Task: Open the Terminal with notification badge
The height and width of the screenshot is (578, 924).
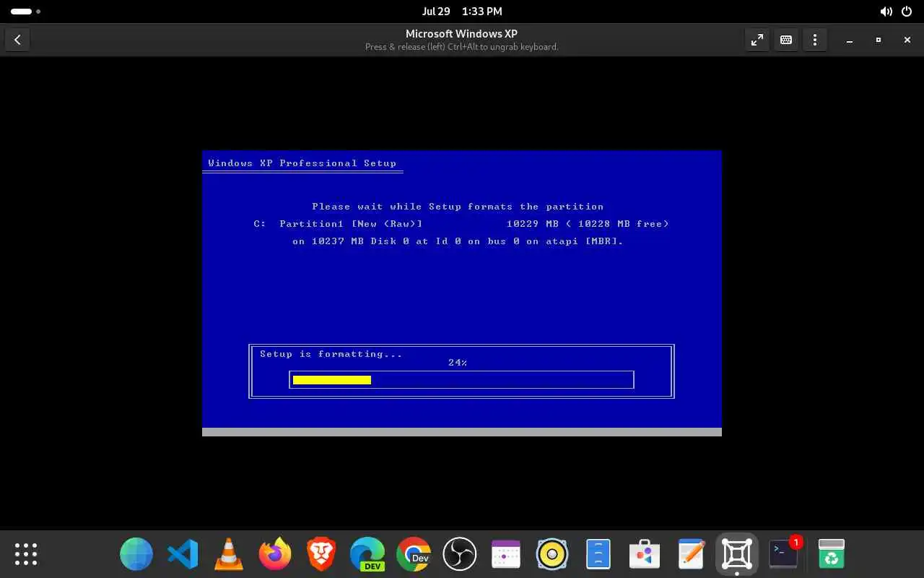Action: 783,554
